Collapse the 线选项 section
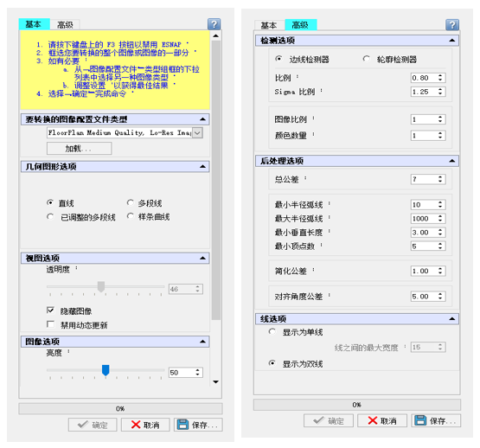Screen dimensions: 480x448 coord(452,319)
